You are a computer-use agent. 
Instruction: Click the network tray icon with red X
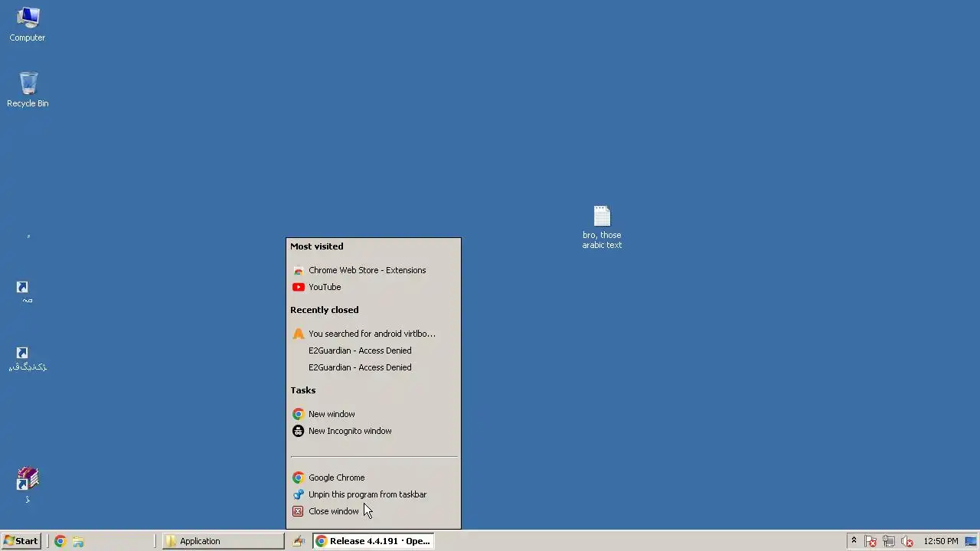(871, 541)
